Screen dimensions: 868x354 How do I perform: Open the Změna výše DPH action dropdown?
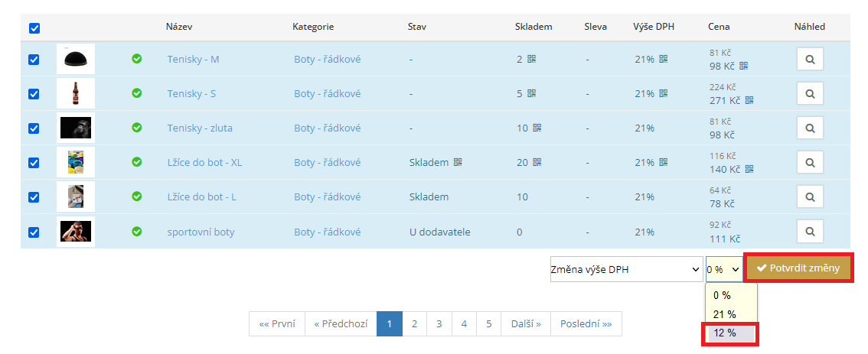tap(625, 269)
